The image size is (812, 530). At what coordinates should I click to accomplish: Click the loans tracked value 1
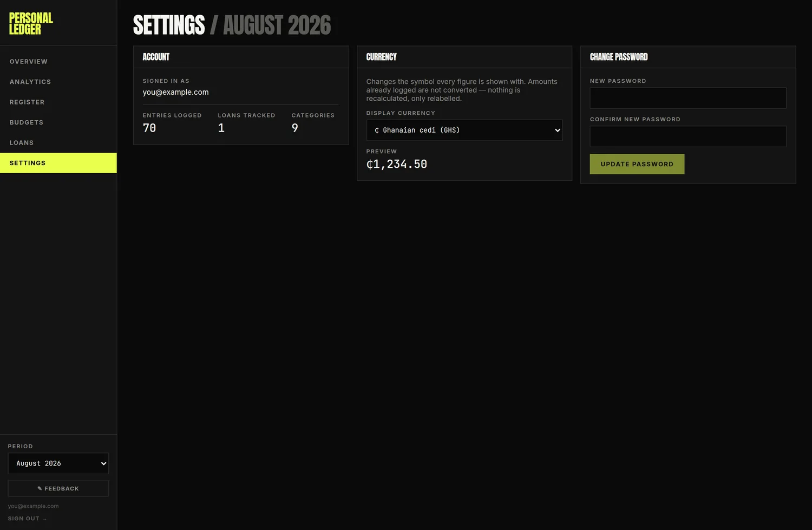[x=221, y=128]
